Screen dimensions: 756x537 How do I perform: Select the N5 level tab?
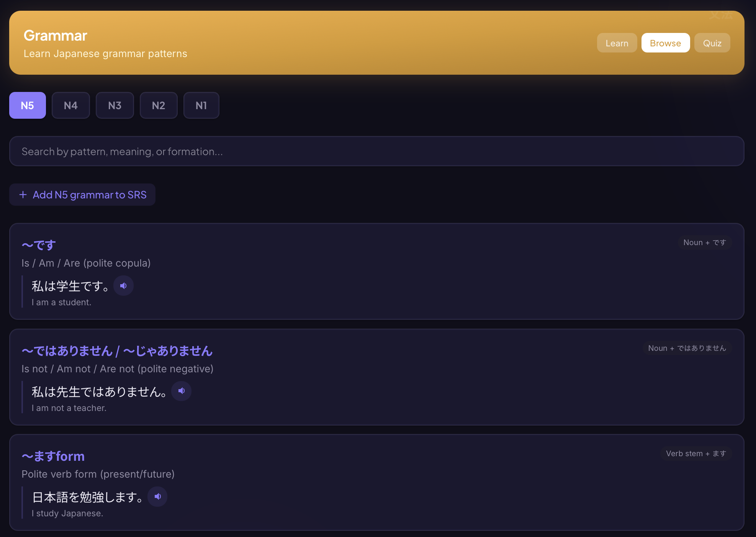[28, 105]
